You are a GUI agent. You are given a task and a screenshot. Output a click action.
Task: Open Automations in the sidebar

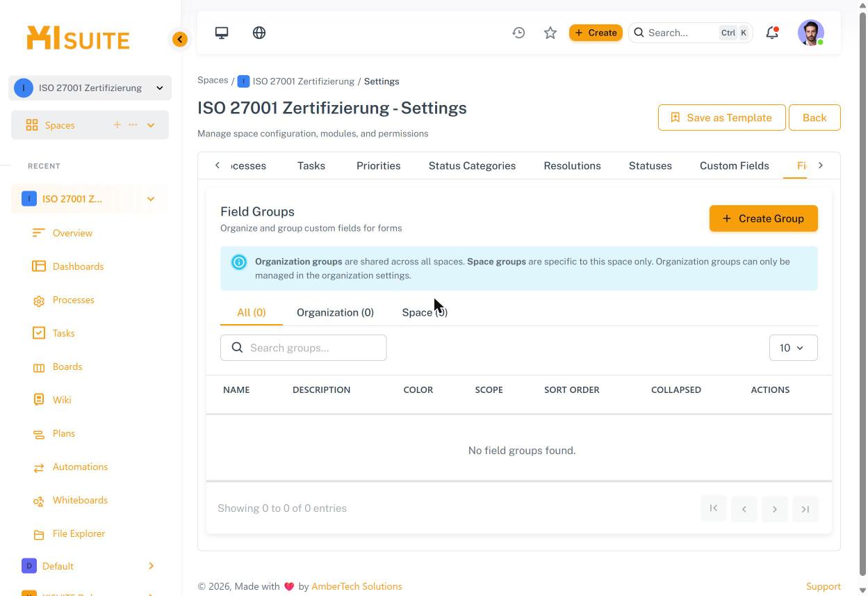click(x=80, y=467)
